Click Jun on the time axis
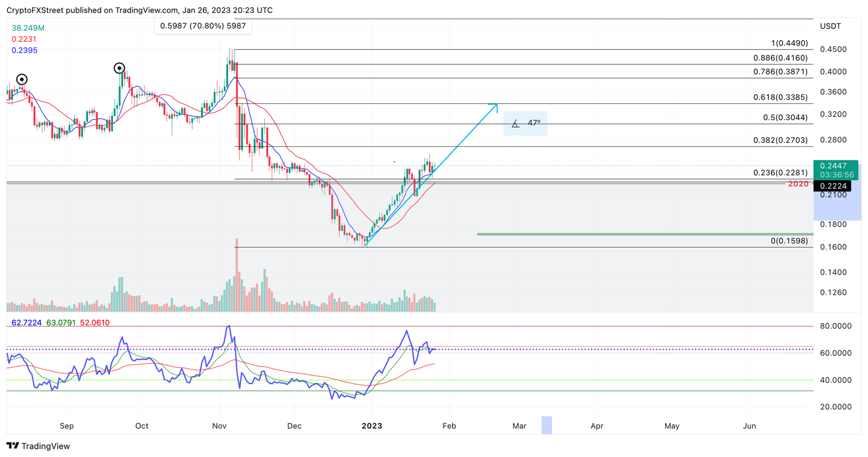 (749, 426)
